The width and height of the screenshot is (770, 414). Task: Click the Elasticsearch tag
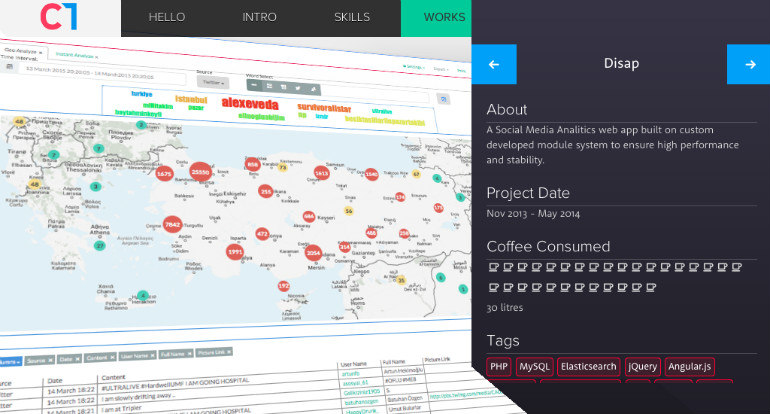pos(588,366)
